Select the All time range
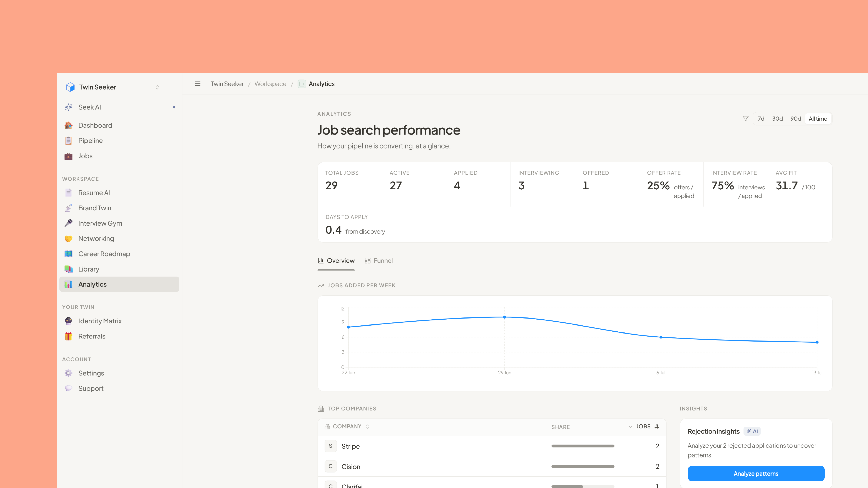 point(818,119)
